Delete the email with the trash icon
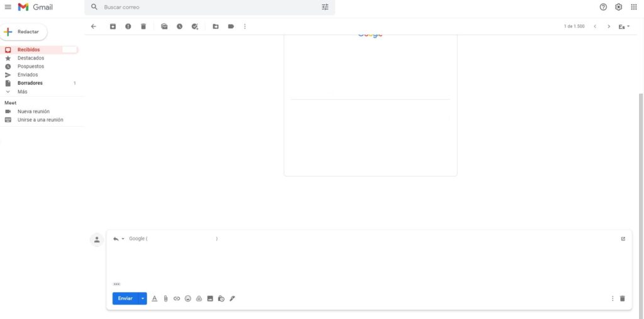 [x=143, y=26]
